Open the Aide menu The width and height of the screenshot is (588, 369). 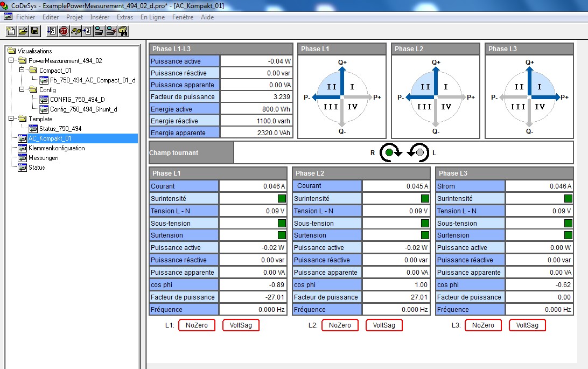coord(207,17)
